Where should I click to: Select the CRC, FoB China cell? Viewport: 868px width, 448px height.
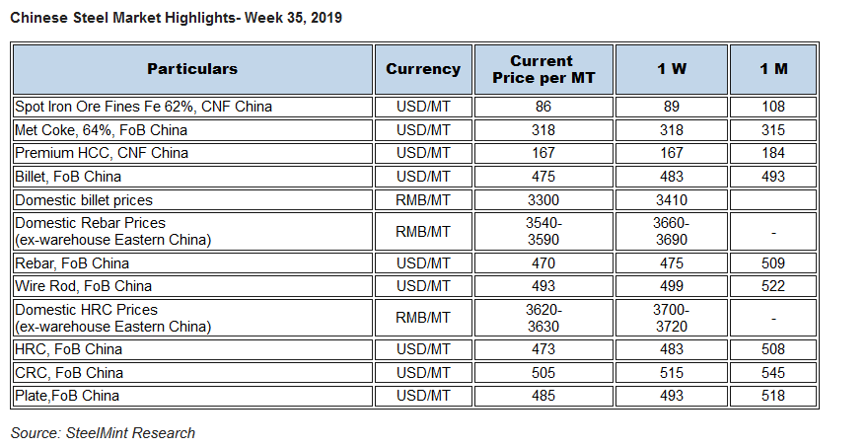192,373
